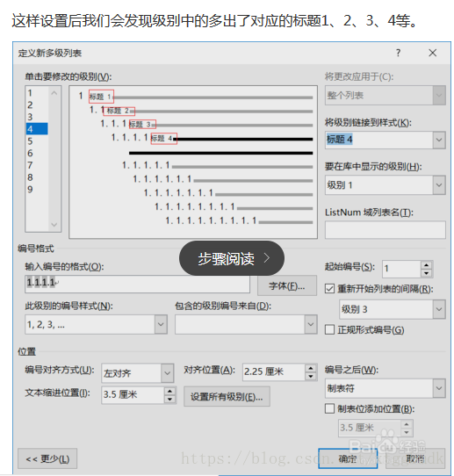
Task: Click 对齐位置 field showing 2.25 厘米
Action: 274,371
